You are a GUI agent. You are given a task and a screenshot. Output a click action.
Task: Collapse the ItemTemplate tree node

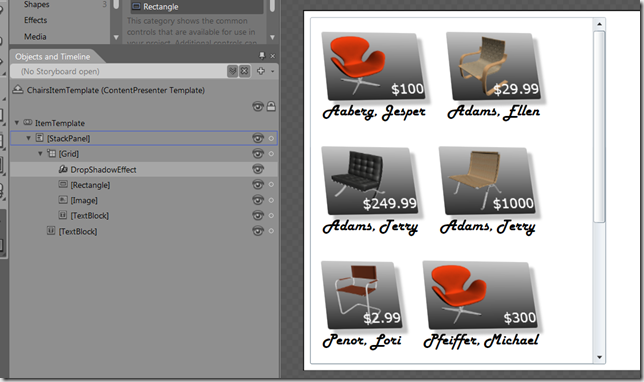(x=17, y=123)
